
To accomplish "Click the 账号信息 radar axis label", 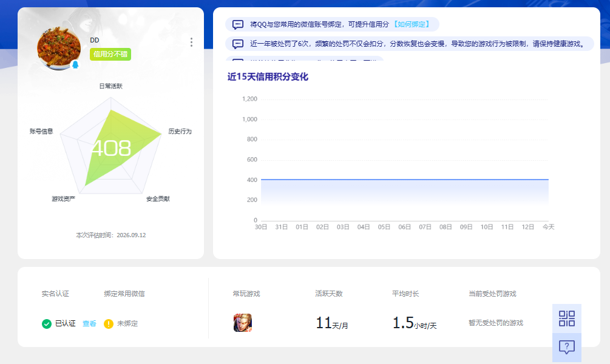I will pyautogui.click(x=41, y=132).
